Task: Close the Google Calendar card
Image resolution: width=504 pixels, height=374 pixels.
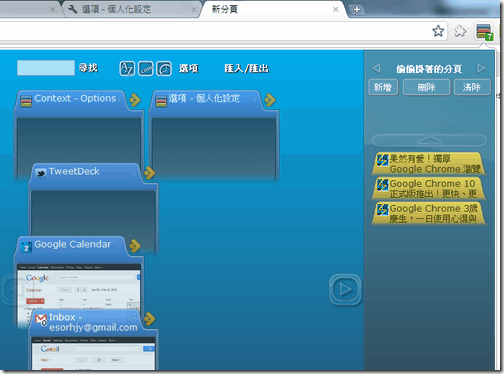Action: click(x=119, y=246)
